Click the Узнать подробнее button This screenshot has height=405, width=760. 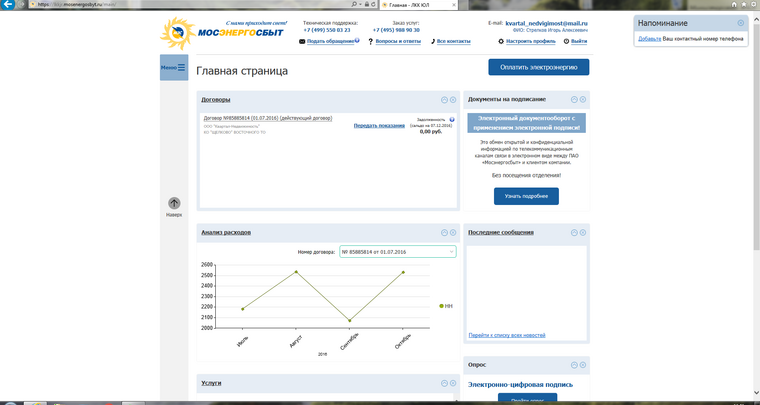pyautogui.click(x=526, y=196)
